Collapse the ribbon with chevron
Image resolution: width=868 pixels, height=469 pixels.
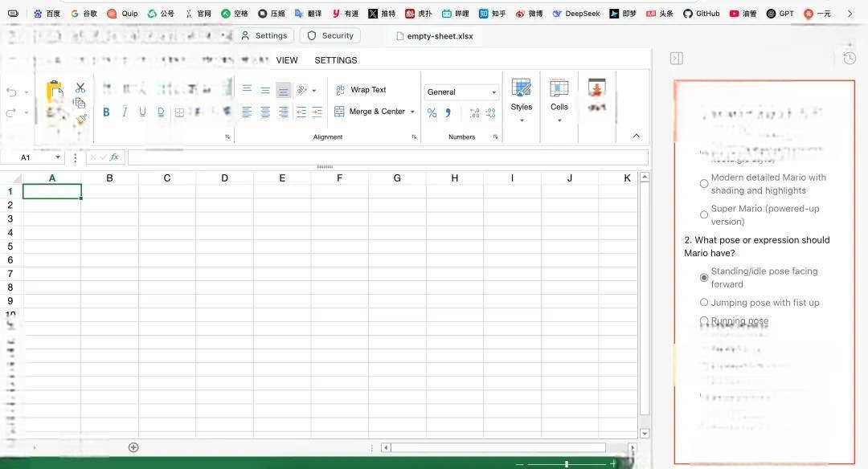(636, 136)
